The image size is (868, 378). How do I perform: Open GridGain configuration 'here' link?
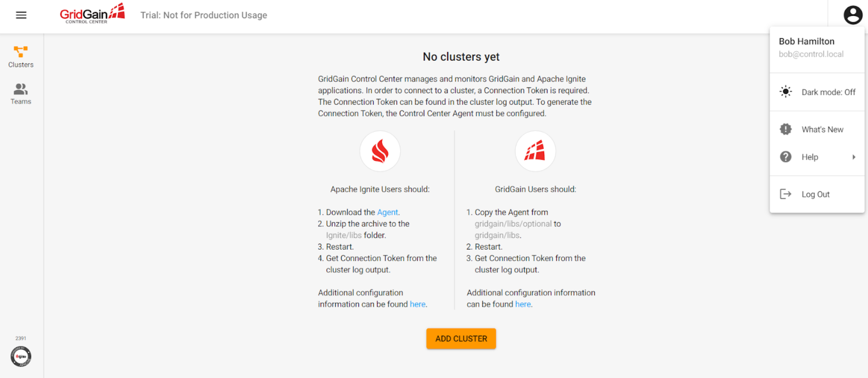click(x=523, y=304)
